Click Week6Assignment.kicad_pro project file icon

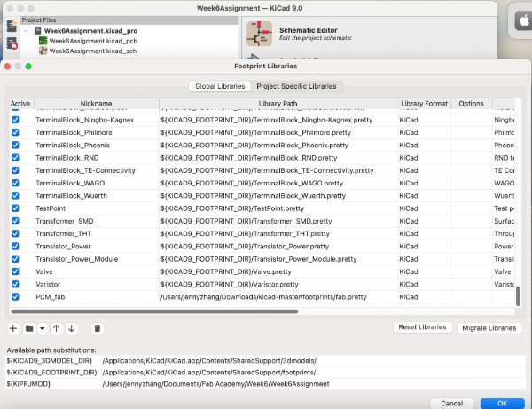pyautogui.click(x=38, y=31)
